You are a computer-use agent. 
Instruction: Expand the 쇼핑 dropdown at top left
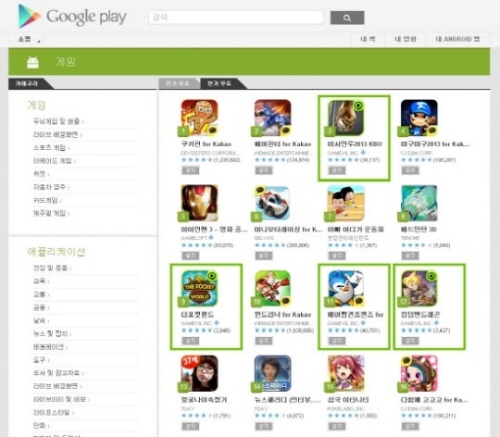point(29,39)
